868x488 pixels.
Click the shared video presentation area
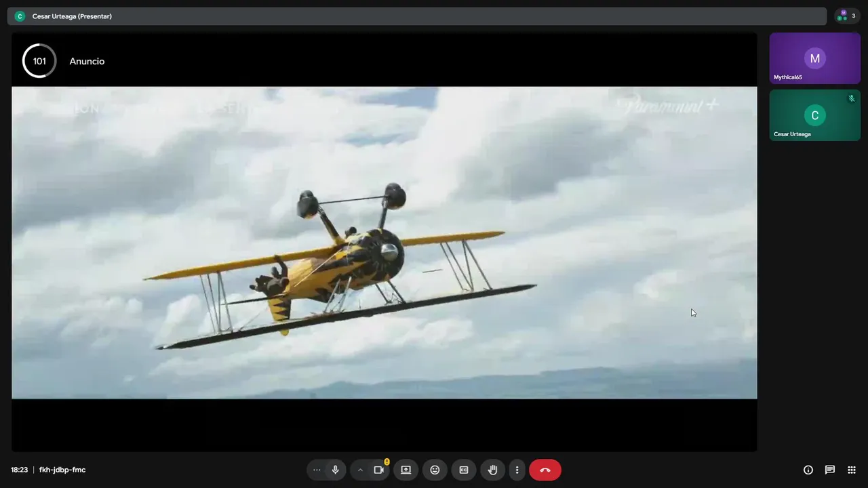(x=384, y=242)
